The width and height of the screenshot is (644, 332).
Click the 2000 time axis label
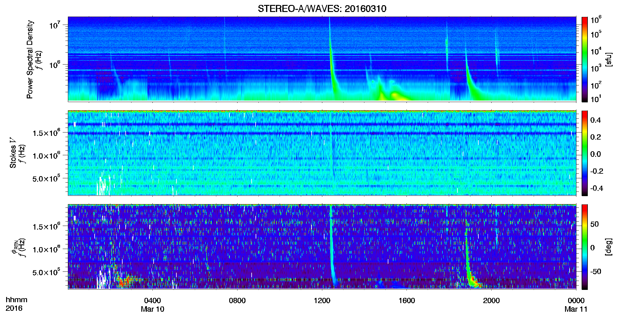(x=491, y=301)
